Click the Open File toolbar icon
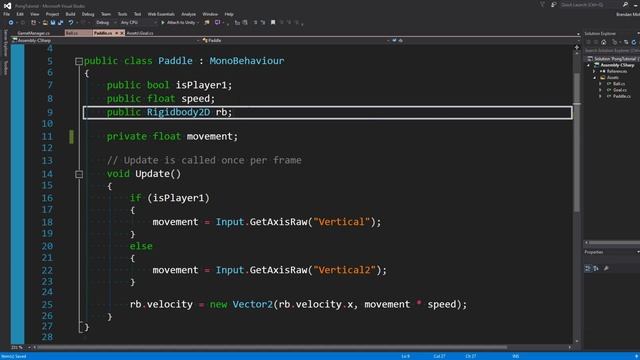Screen dimensions: 640x360 [45, 22]
